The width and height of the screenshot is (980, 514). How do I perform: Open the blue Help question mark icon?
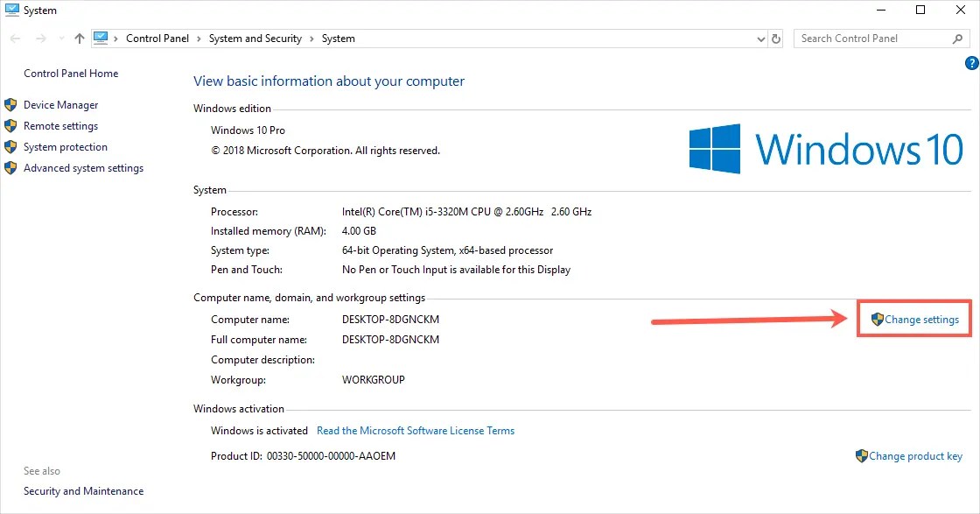(971, 63)
